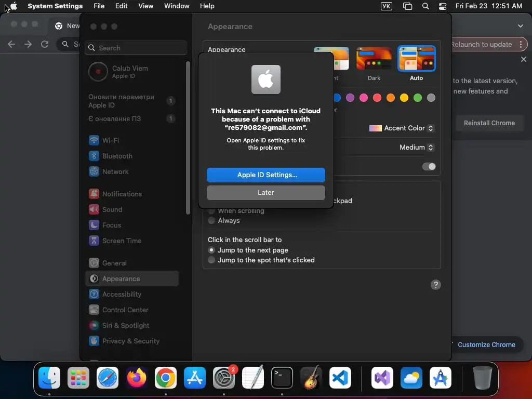Click Reinstall Chrome button
The height and width of the screenshot is (399, 532).
pos(489,123)
